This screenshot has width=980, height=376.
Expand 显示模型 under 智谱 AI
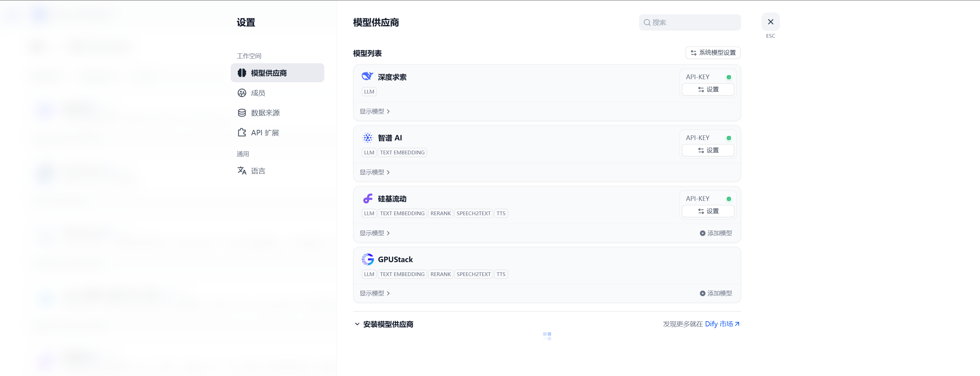375,172
